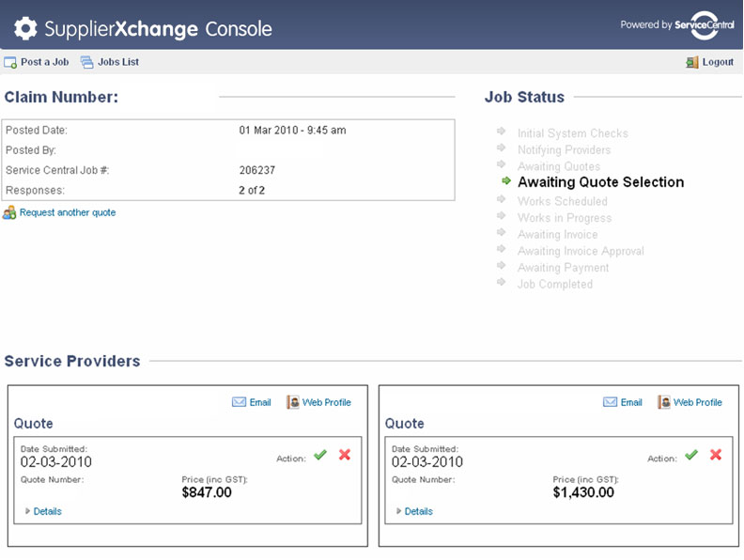This screenshot has height=560, width=744.
Task: Open Web Profile for the $847.00 quote
Action: click(327, 402)
